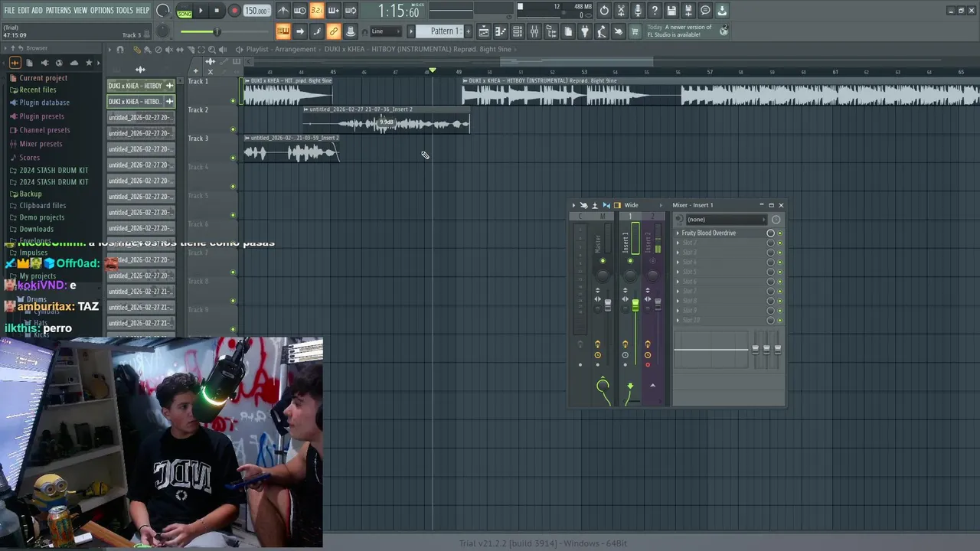
Task: Toggle Insert 2 mute LED
Action: pyautogui.click(x=653, y=261)
